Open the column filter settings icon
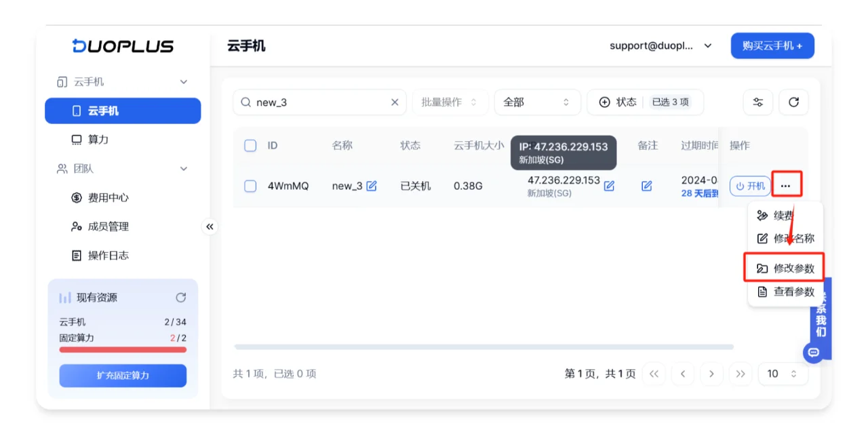The image size is (868, 434). pos(757,102)
